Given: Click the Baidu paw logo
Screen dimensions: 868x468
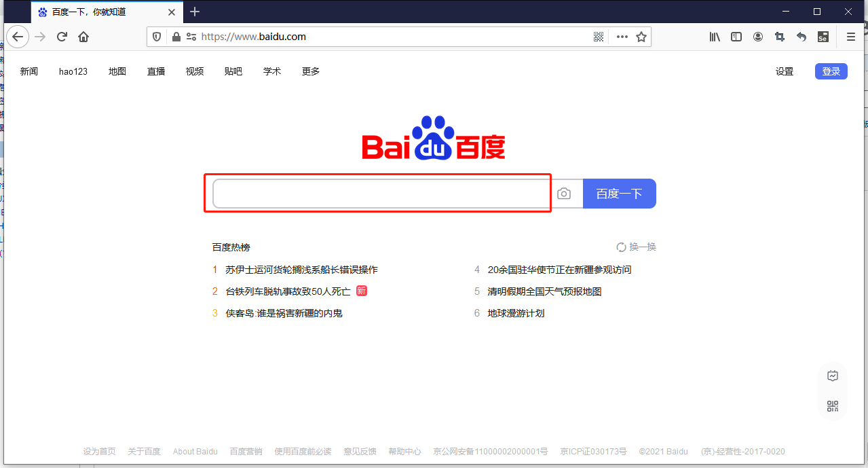Looking at the screenshot, I should point(434,138).
